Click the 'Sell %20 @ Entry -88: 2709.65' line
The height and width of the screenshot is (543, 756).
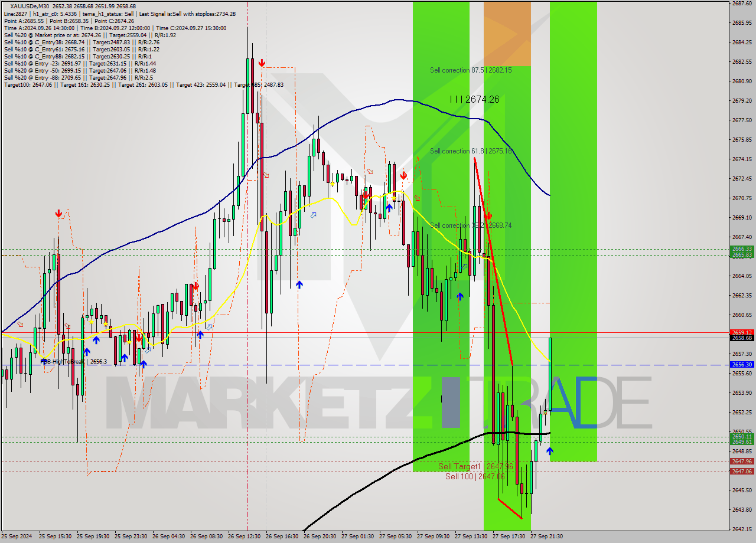79,78
